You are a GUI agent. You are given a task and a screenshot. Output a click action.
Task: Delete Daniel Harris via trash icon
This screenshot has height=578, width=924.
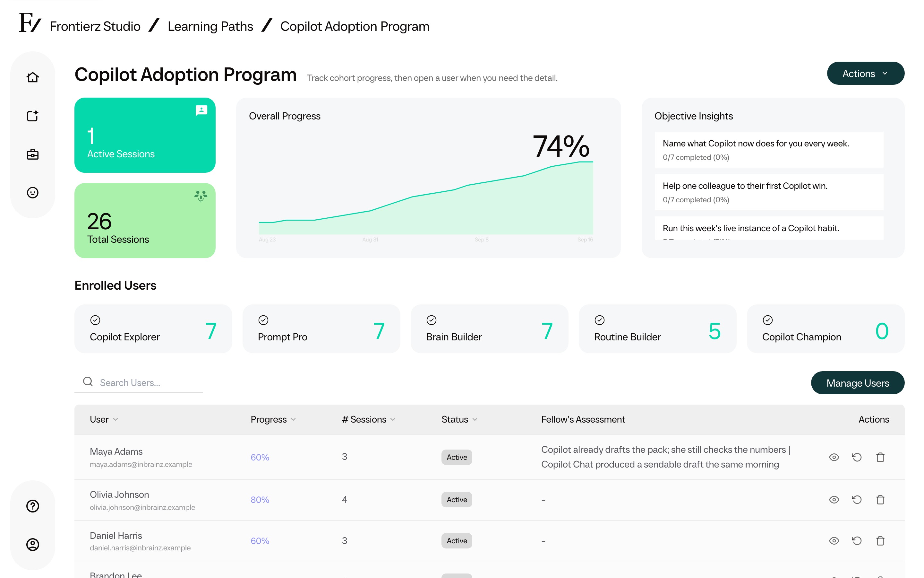(x=880, y=540)
